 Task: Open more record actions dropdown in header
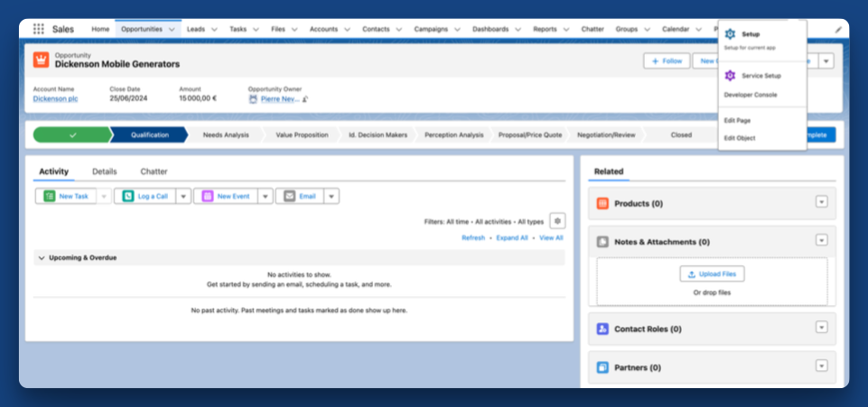tap(826, 60)
